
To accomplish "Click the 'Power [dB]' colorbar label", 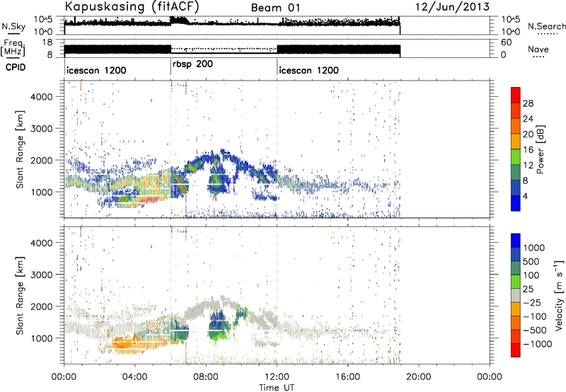I will 540,149.
